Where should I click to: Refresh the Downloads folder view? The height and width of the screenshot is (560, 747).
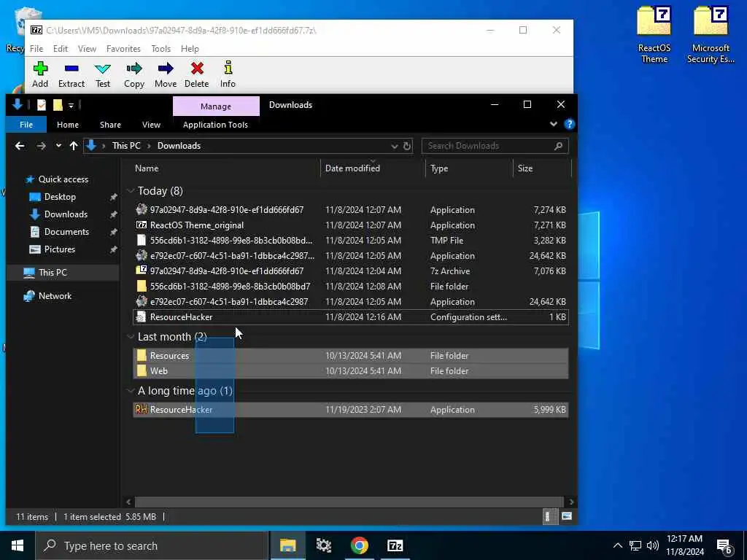pyautogui.click(x=407, y=146)
